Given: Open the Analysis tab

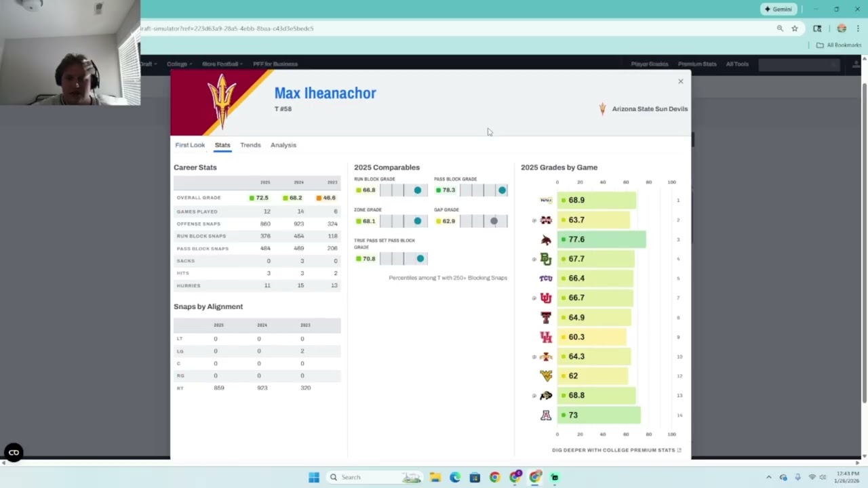Looking at the screenshot, I should (283, 145).
